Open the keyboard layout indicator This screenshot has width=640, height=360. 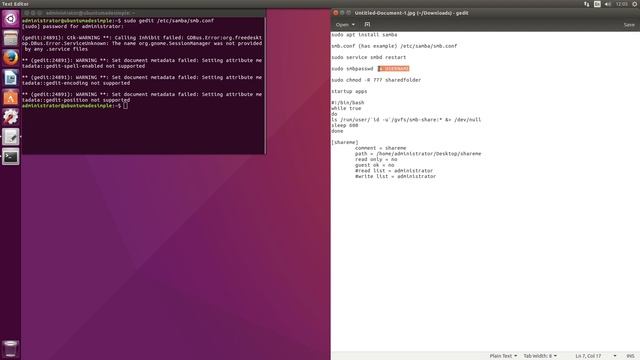pyautogui.click(x=597, y=4)
